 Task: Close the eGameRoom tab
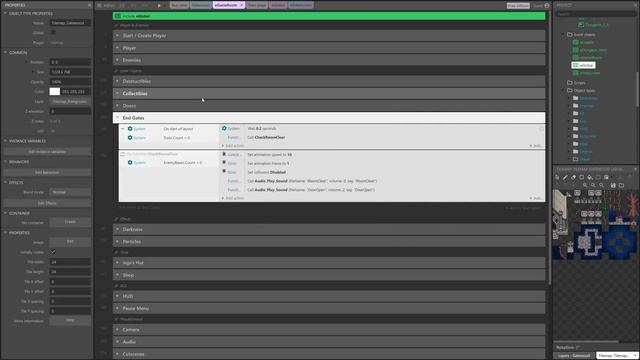click(x=241, y=5)
